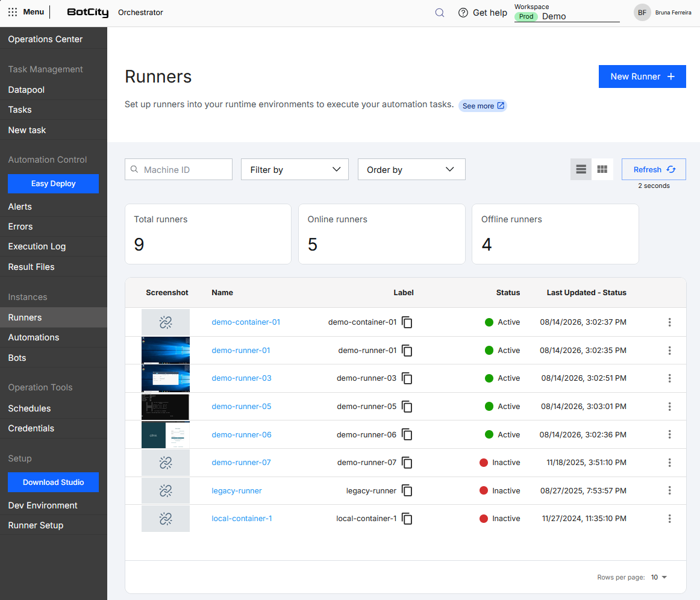Click the Total runners card
The image size is (700, 600).
click(208, 234)
